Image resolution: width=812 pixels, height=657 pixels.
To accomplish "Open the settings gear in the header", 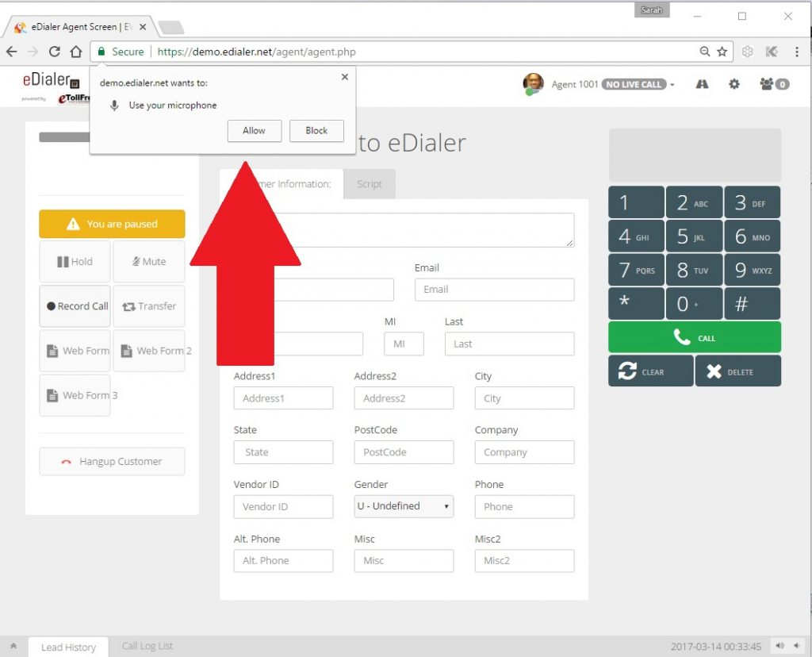I will pos(734,84).
